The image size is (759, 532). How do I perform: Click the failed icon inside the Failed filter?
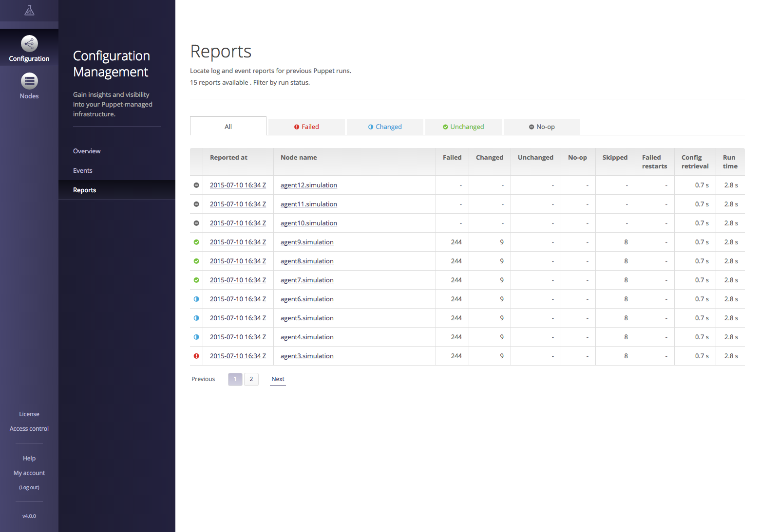click(297, 127)
